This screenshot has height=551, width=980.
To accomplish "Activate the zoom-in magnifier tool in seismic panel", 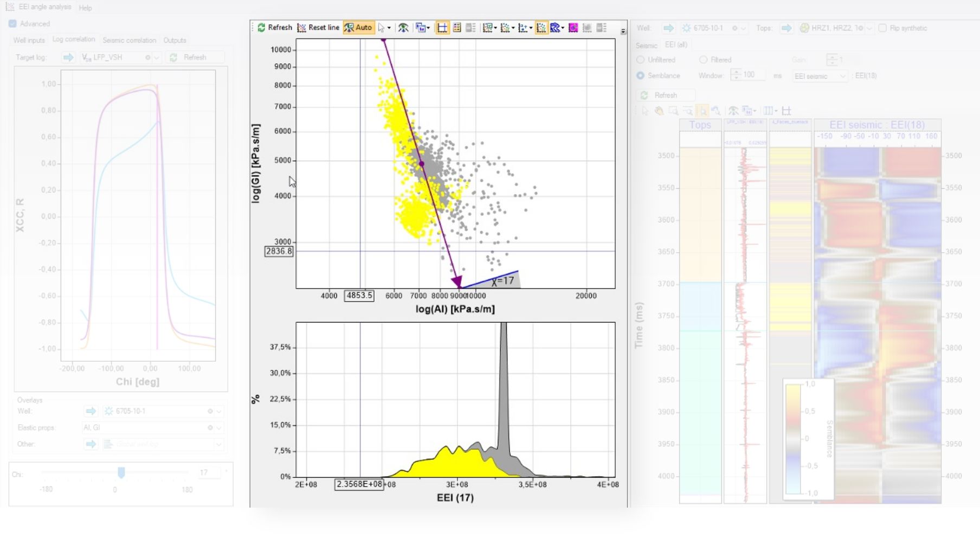I will tap(702, 110).
